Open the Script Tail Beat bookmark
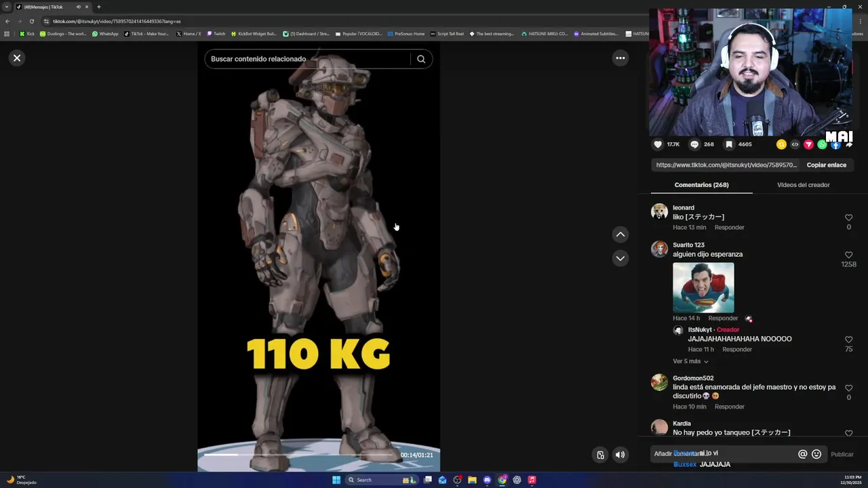 447,33
